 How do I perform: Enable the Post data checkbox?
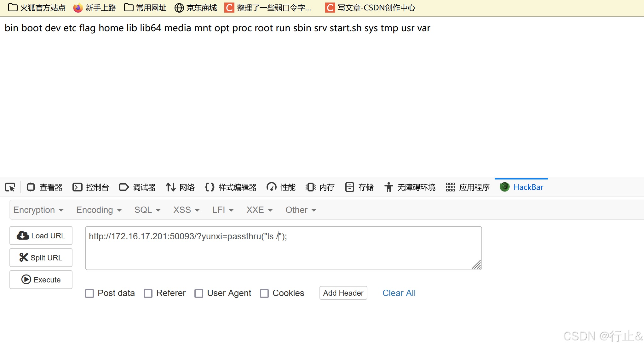coord(89,293)
